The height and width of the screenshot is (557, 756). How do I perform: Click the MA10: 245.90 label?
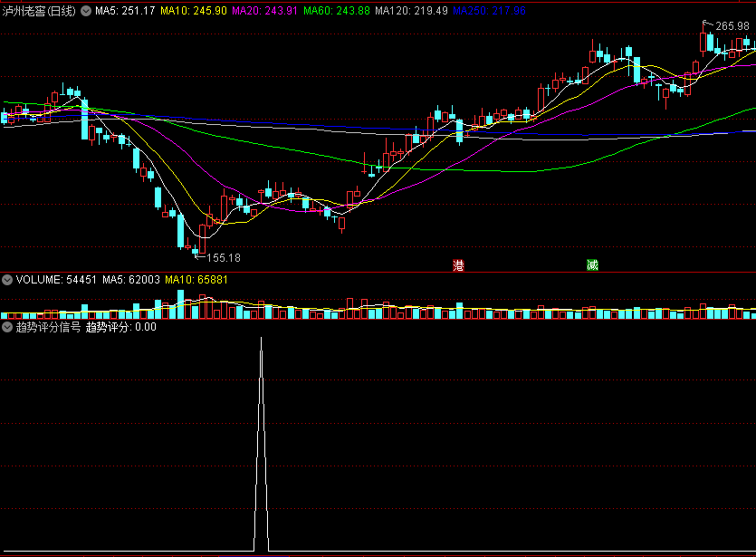(194, 11)
